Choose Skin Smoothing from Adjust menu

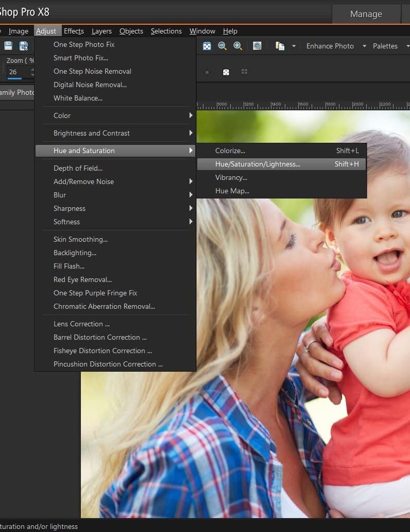(x=80, y=239)
